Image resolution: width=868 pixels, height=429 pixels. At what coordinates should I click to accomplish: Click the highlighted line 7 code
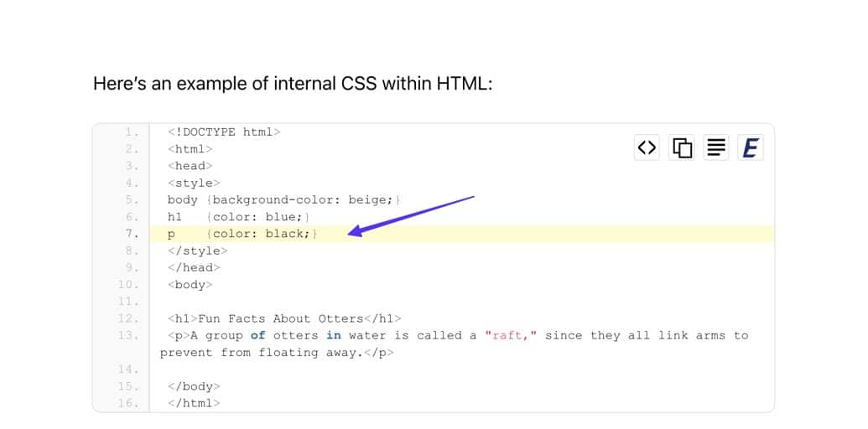pyautogui.click(x=242, y=234)
